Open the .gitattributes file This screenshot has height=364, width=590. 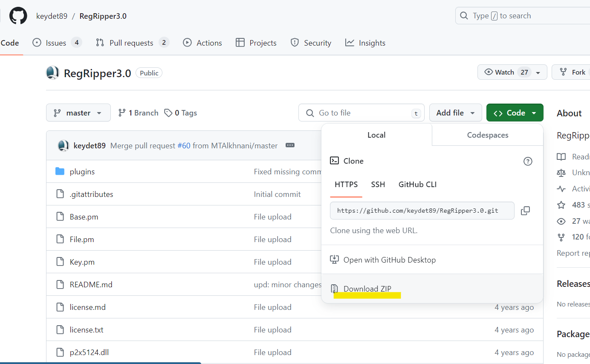pyautogui.click(x=92, y=194)
